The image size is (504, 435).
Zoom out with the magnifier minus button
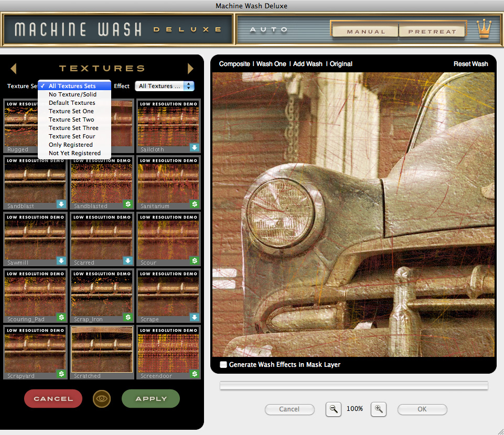[x=334, y=409]
